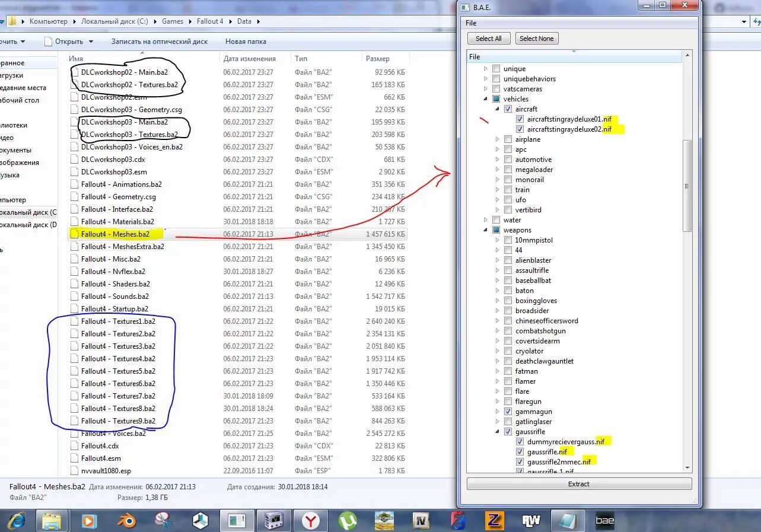Uncheck aircraftstingraydeluxe01.nif checkbox
The width and height of the screenshot is (761, 532).
point(520,119)
